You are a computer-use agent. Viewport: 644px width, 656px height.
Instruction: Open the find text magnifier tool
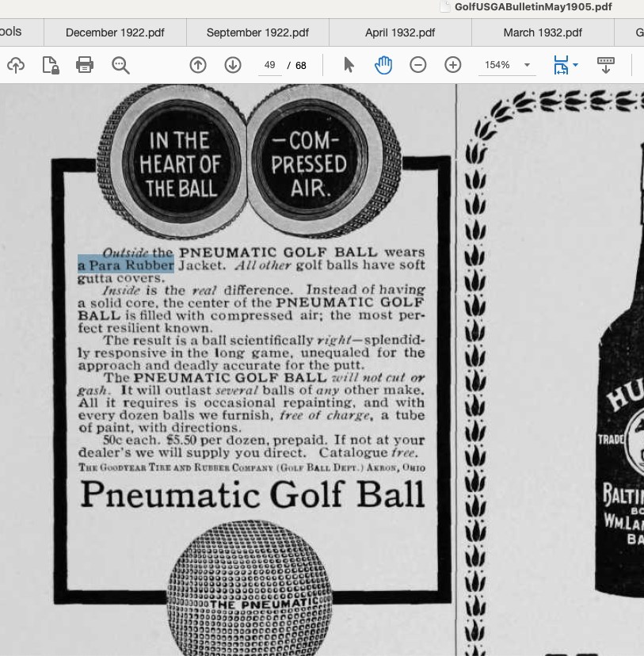[x=121, y=65]
